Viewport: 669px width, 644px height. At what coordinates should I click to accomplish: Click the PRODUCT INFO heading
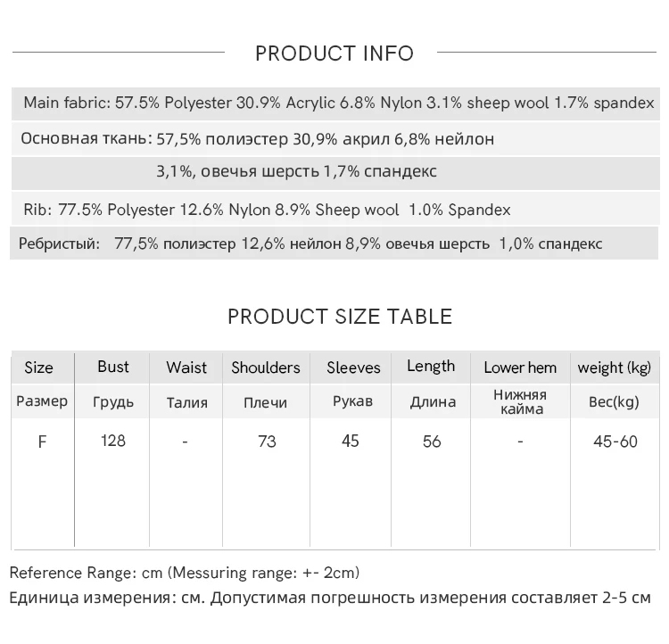pos(334,54)
